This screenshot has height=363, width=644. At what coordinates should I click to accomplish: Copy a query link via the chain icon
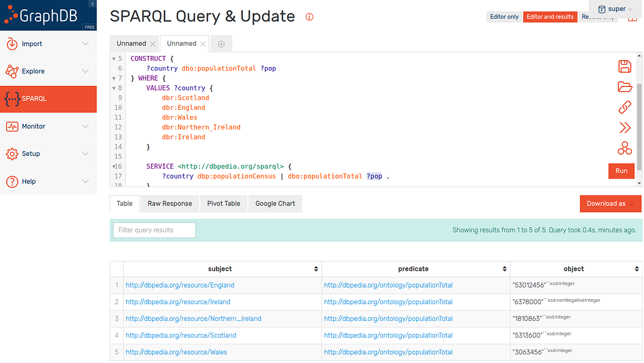click(625, 107)
